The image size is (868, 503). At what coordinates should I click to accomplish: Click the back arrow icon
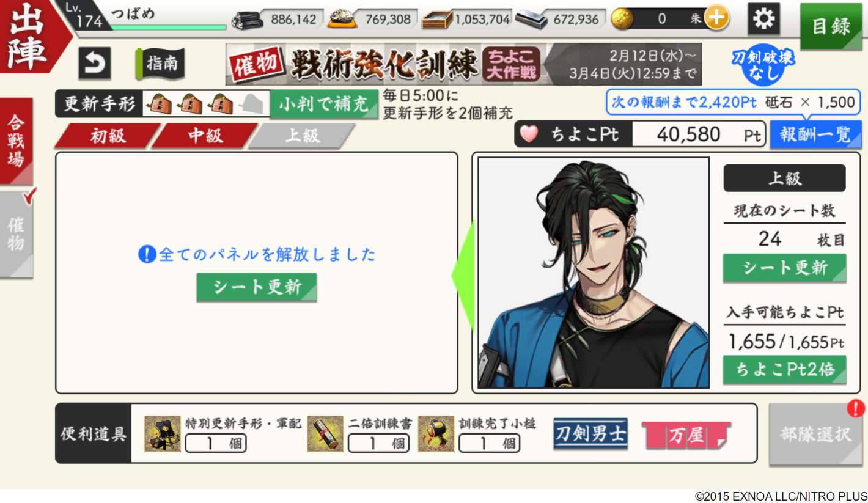(x=94, y=64)
